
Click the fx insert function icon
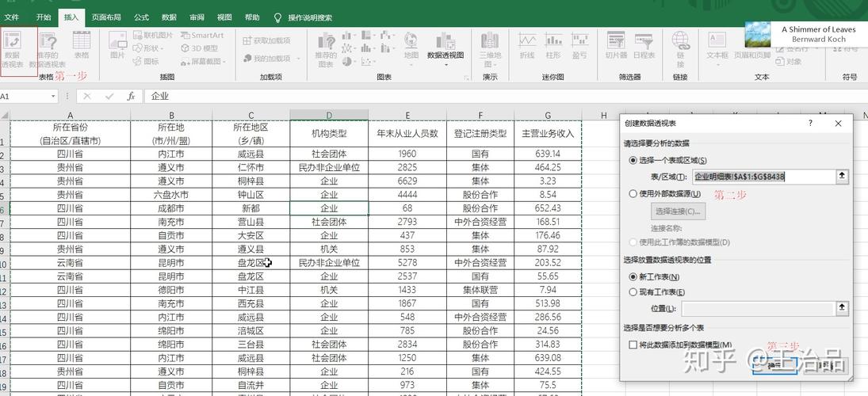tap(131, 97)
